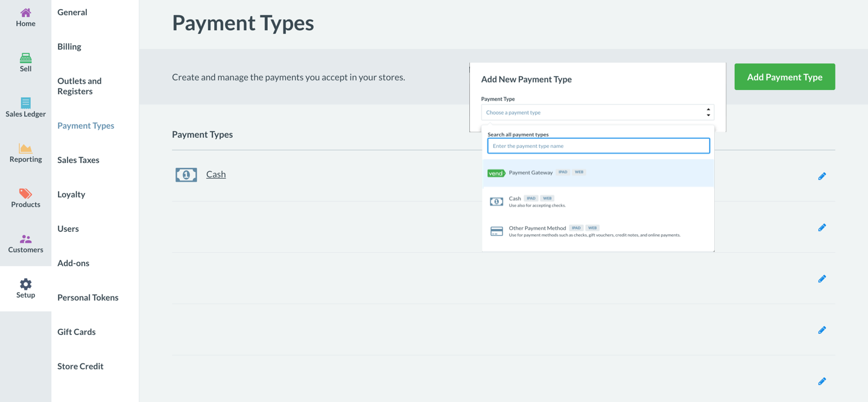Open the Gift Cards settings menu item

(77, 332)
